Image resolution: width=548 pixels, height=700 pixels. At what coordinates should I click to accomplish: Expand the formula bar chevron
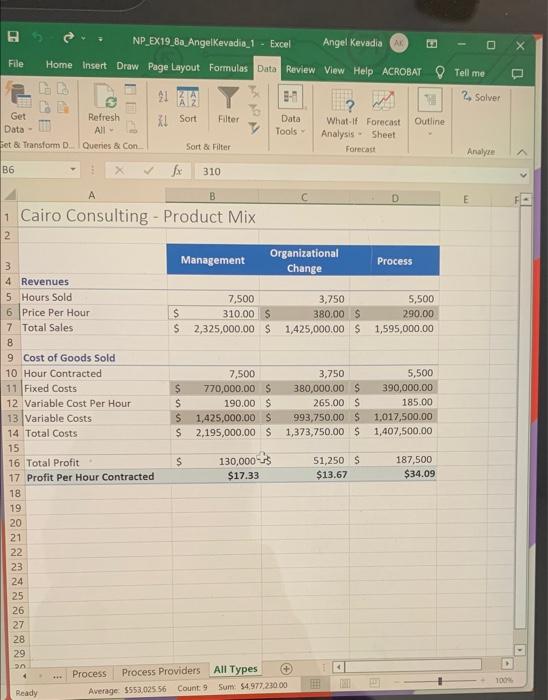523,175
